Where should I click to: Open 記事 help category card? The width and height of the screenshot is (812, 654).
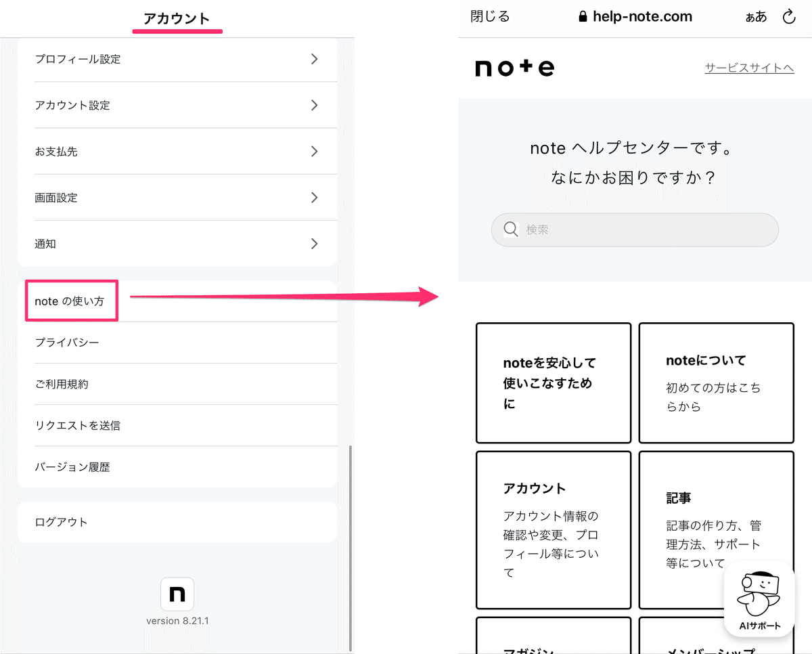[717, 530]
